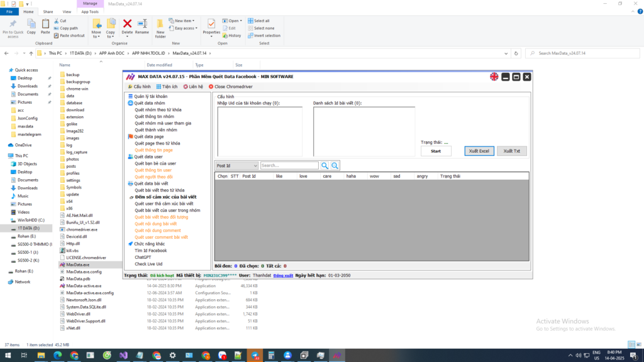The width and height of the screenshot is (644, 362).
Task: Click the Delete red X in ribbon
Action: (x=127, y=25)
